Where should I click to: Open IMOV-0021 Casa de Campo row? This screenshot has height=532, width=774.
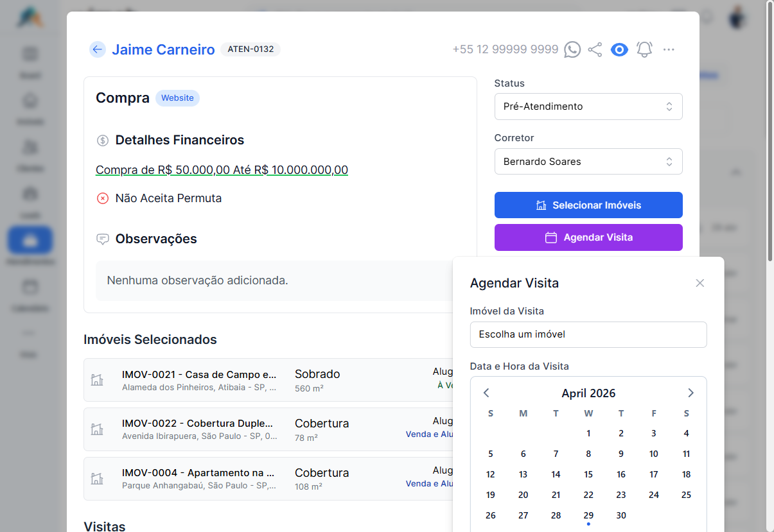273,380
